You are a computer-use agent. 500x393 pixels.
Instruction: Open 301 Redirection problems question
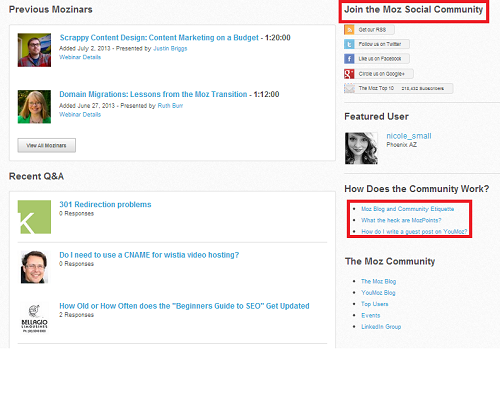pyautogui.click(x=105, y=204)
